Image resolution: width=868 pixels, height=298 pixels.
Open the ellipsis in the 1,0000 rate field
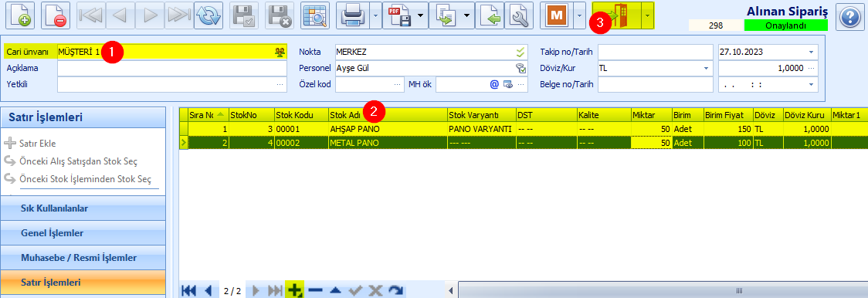point(812,68)
